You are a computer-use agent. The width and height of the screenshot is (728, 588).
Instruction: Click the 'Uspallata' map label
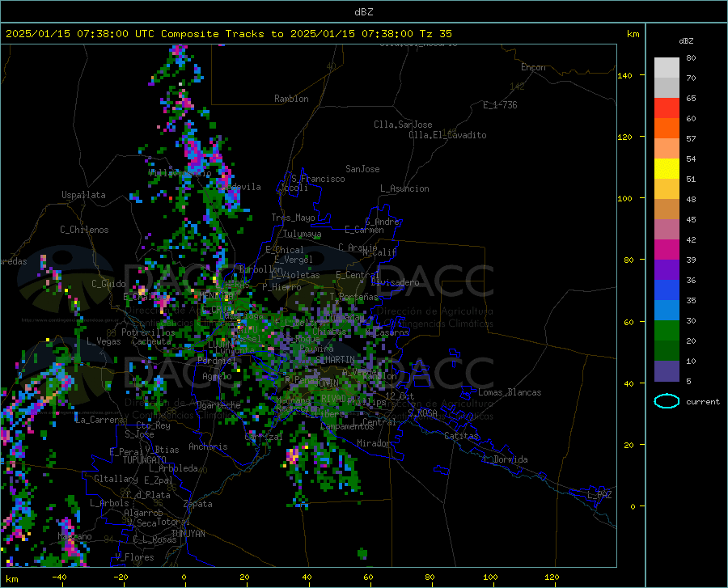(83, 195)
